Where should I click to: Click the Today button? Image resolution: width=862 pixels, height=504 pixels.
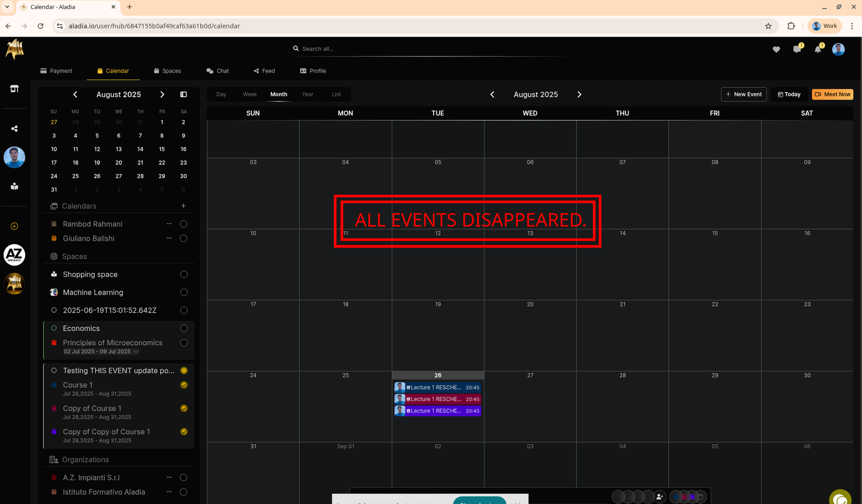pyautogui.click(x=789, y=94)
